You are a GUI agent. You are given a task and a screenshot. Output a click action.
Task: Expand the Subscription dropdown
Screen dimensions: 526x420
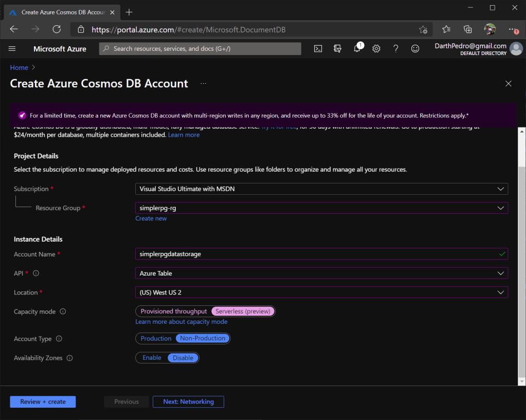tap(321, 189)
